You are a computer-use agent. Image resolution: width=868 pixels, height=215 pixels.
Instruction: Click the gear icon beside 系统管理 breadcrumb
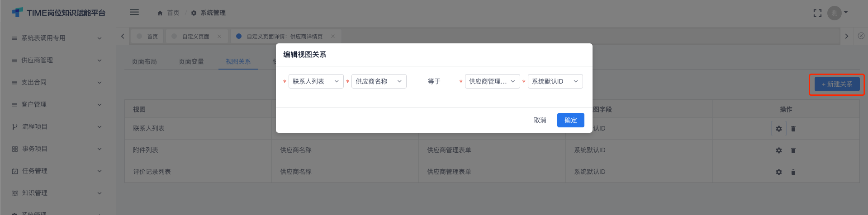tap(194, 13)
